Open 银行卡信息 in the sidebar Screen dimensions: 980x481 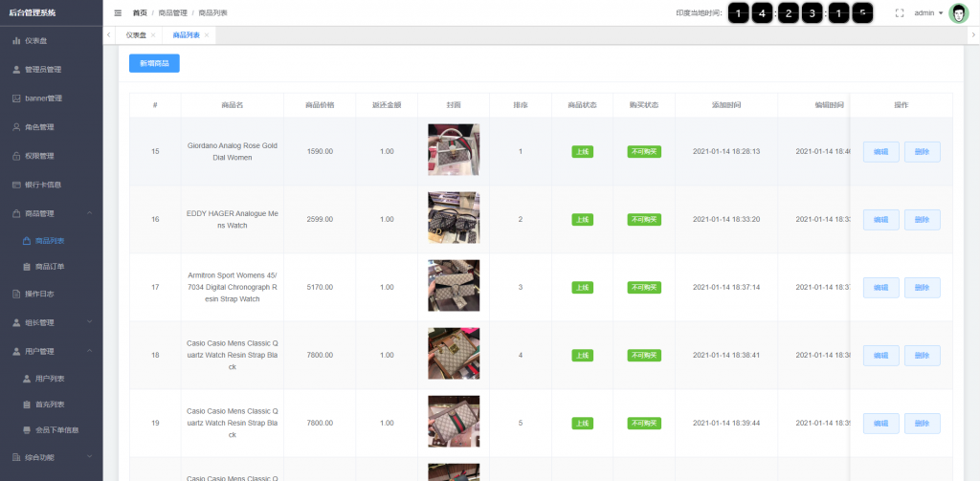click(42, 185)
